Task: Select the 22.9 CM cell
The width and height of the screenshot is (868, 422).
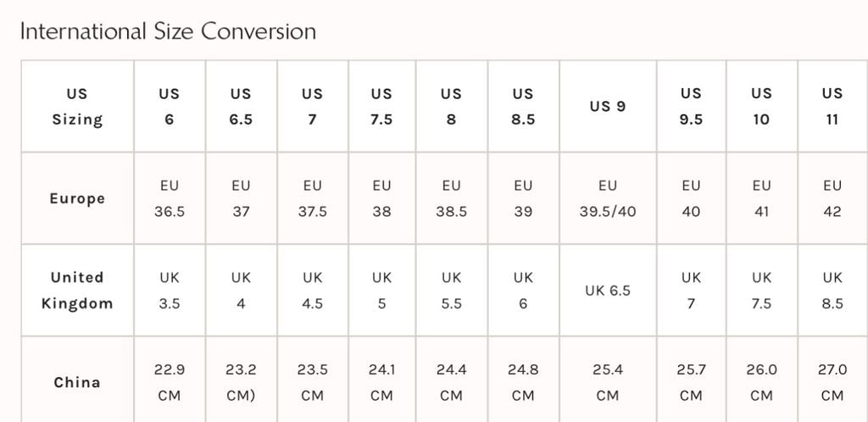Action: [x=170, y=382]
